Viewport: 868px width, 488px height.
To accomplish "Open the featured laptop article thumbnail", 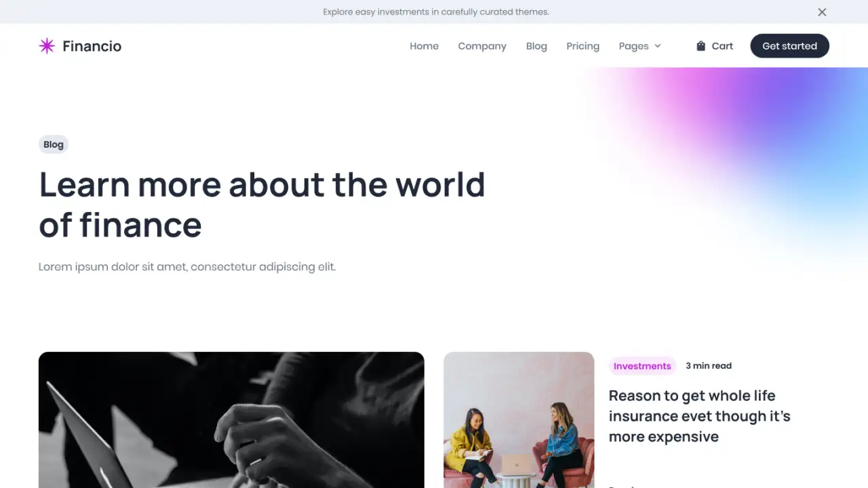I will 231,420.
